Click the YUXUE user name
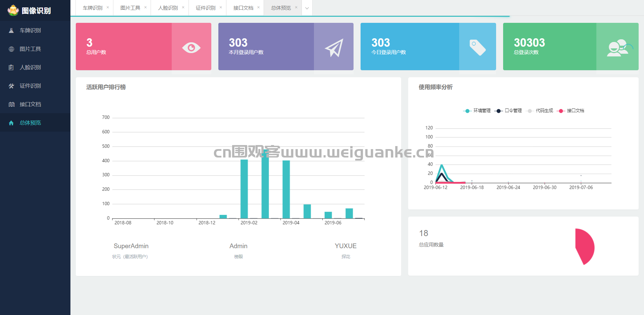 click(346, 246)
